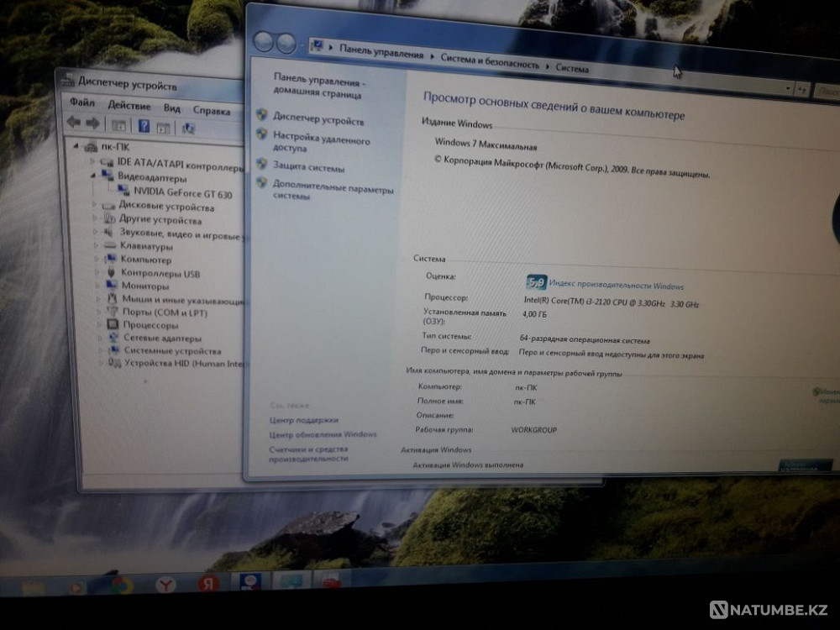Image resolution: width=840 pixels, height=630 pixels.
Task: Click the Порты (COM и LPT) icon
Action: tap(113, 312)
